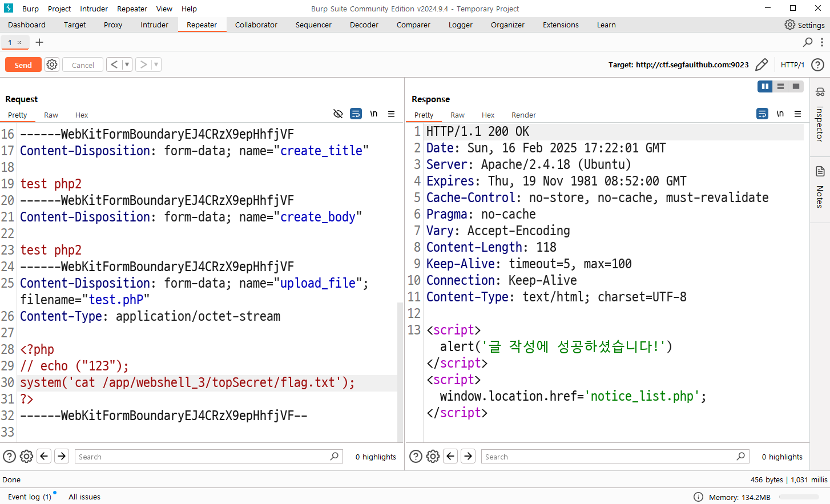
Task: Click the Memory info icon
Action: coord(698,497)
